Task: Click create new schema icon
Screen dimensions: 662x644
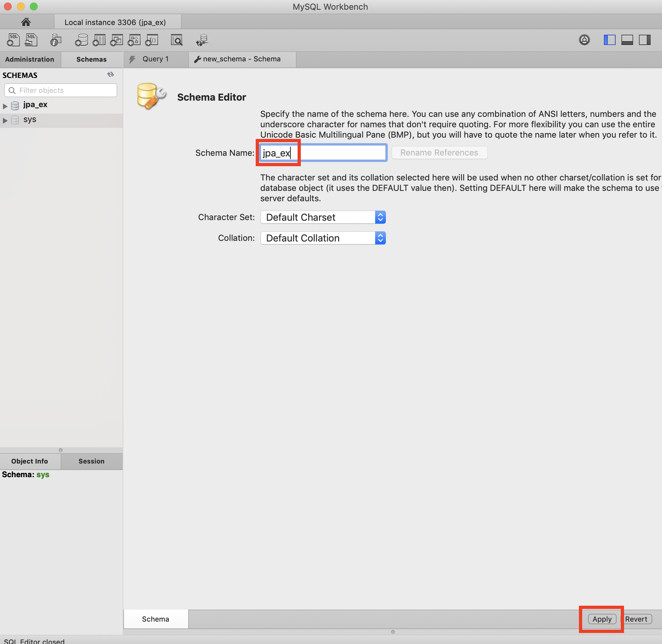Action: (81, 40)
